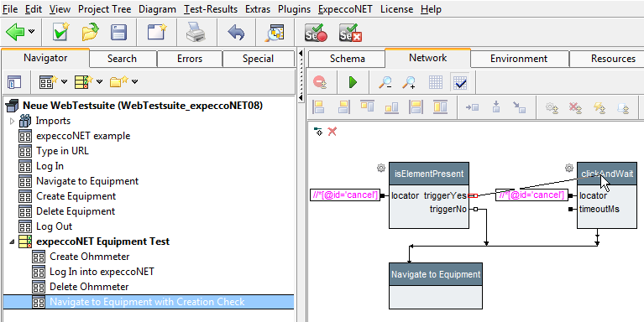
Task: Switch to the Environment tab
Action: coord(519,59)
